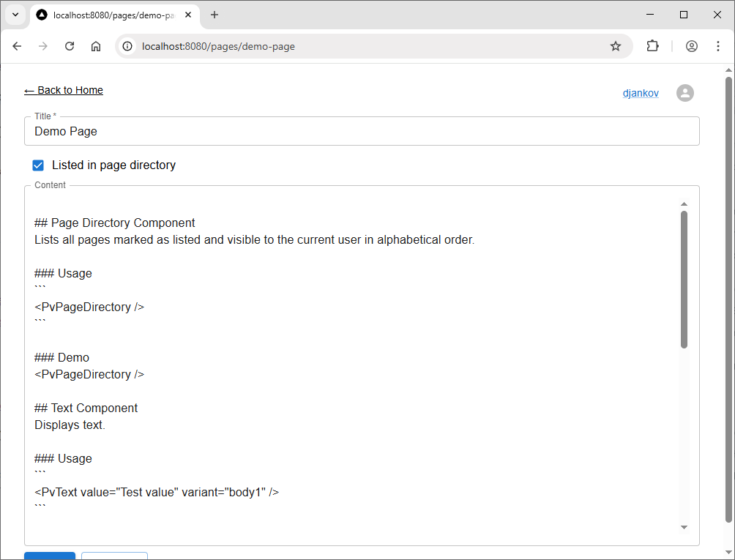Open Chrome's three-dot menu
Image resolution: width=735 pixels, height=560 pixels.
718,46
